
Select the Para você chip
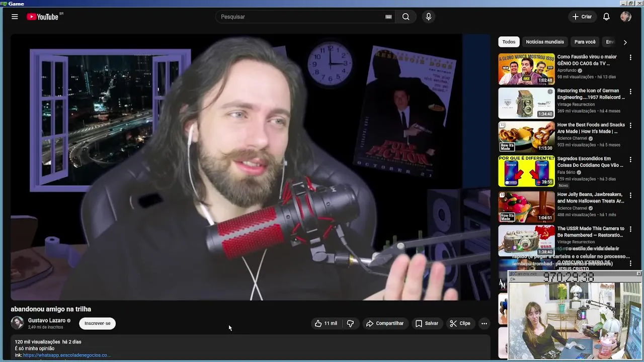coord(585,42)
